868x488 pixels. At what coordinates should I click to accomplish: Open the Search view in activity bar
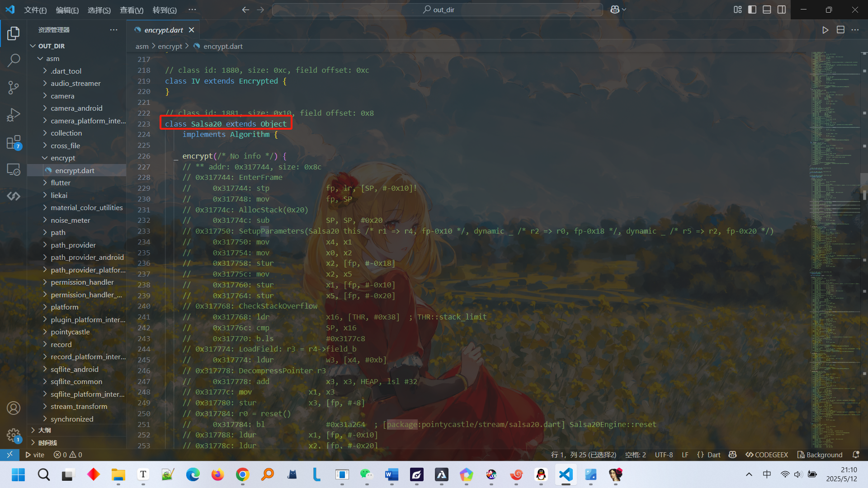click(14, 60)
